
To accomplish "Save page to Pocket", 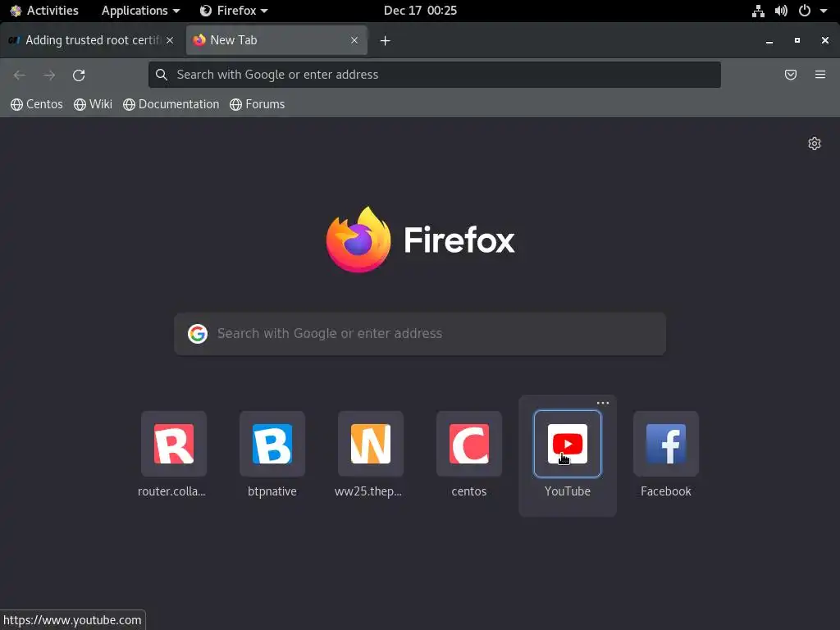I will [x=791, y=75].
